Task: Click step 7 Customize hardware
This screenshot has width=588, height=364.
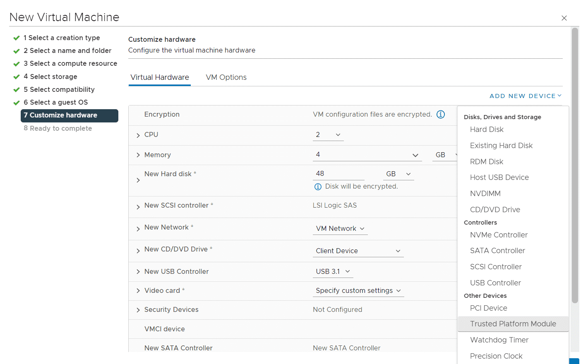Action: [70, 116]
